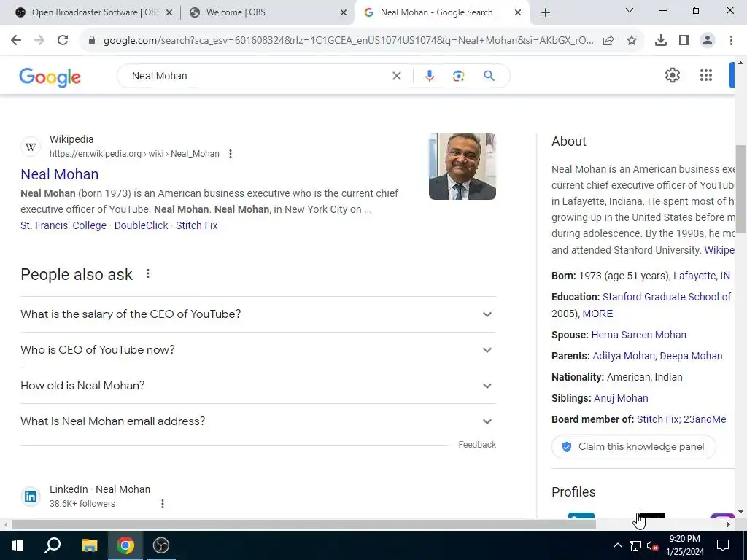Share this page via the share icon

pos(608,41)
